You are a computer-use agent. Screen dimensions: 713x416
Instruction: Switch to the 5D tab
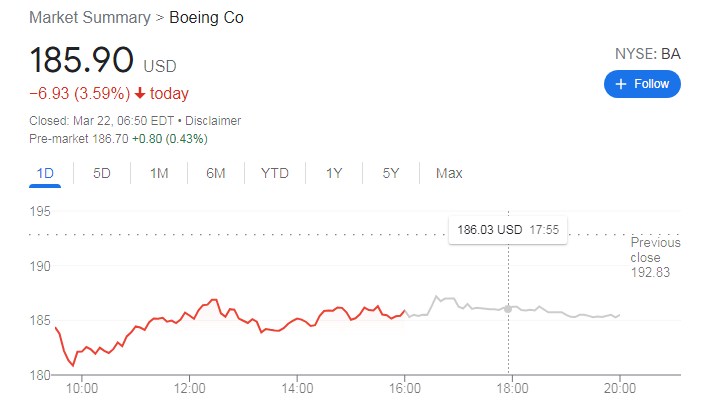point(102,173)
